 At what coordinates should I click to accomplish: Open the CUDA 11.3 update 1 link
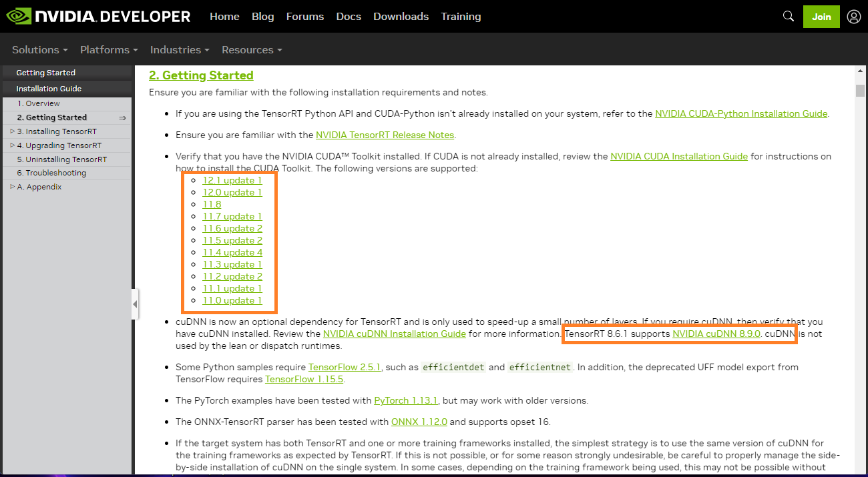click(232, 264)
